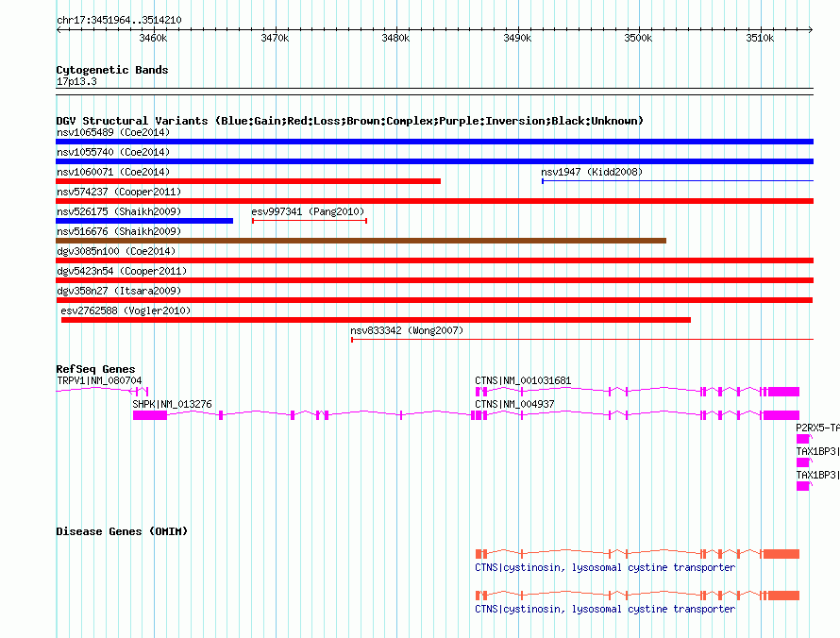Select the P2RX5-TAX1BP3 gene glyph

[x=803, y=439]
